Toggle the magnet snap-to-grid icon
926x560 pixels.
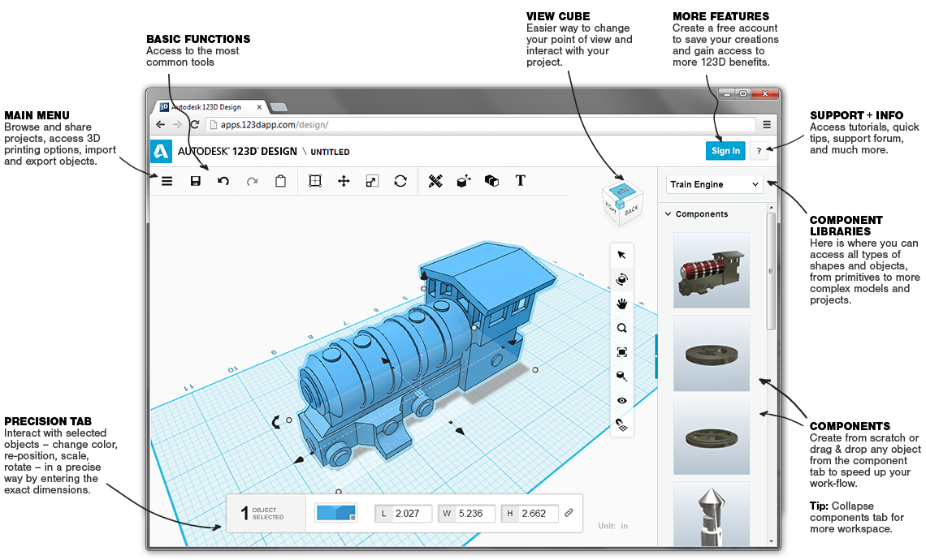click(x=622, y=424)
